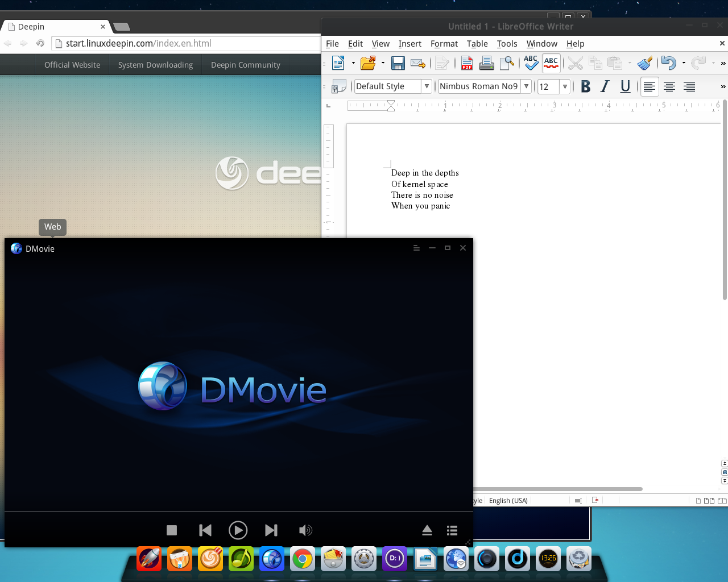Expand the New document dropdown arrow
Screen dimensions: 728x582
pyautogui.click(x=353, y=63)
